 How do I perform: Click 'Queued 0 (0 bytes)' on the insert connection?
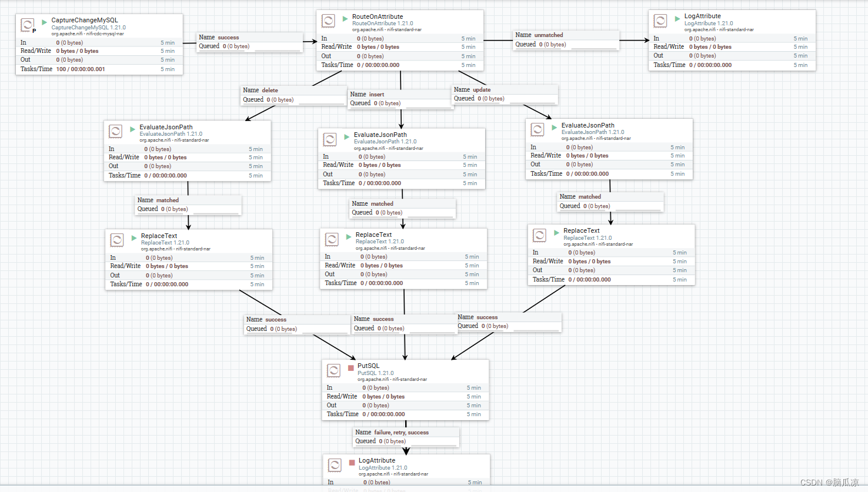click(x=375, y=103)
